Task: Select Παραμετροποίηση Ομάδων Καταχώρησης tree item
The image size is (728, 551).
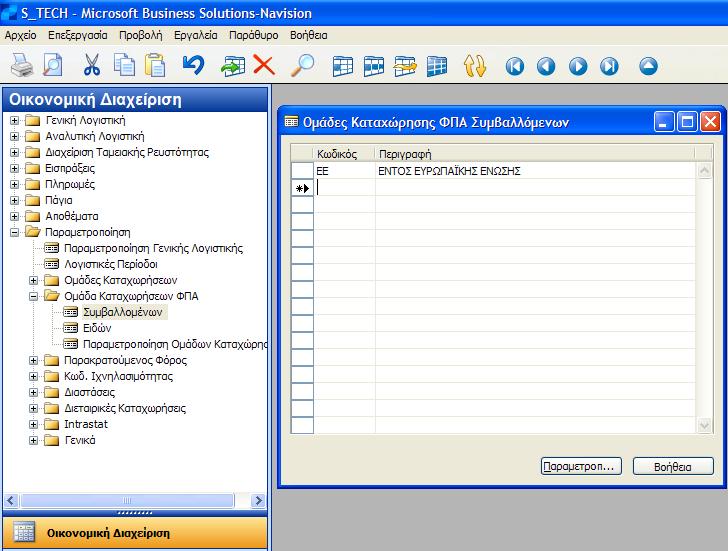Action: point(175,344)
